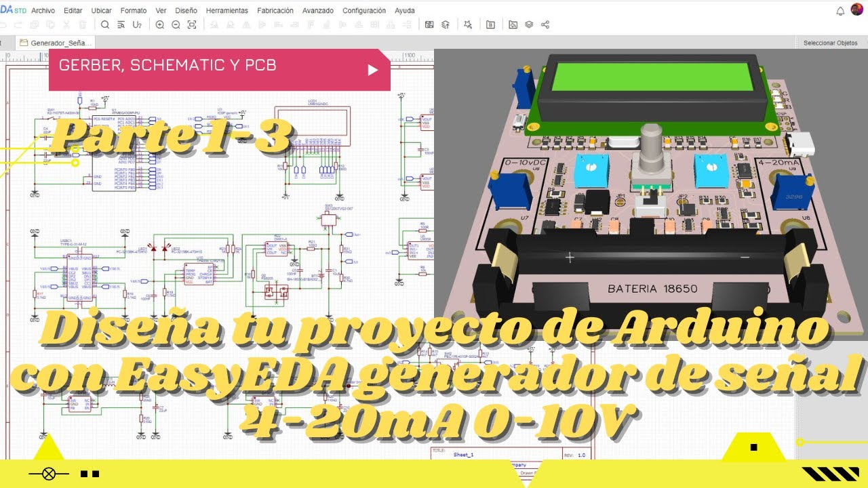Click the layers stack icon
Image resolution: width=868 pixels, height=488 pixels.
coord(529,24)
